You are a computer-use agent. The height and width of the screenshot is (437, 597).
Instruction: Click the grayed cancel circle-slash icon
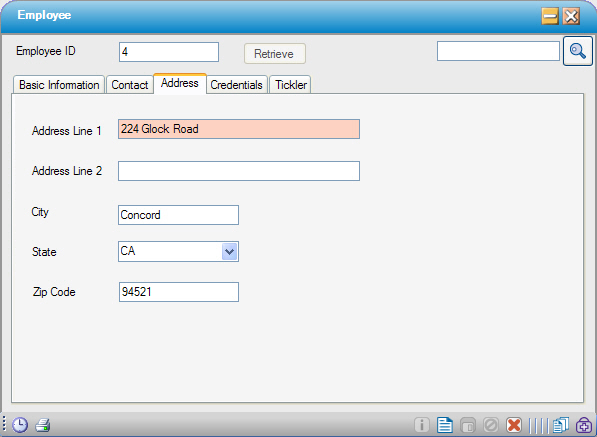[491, 424]
